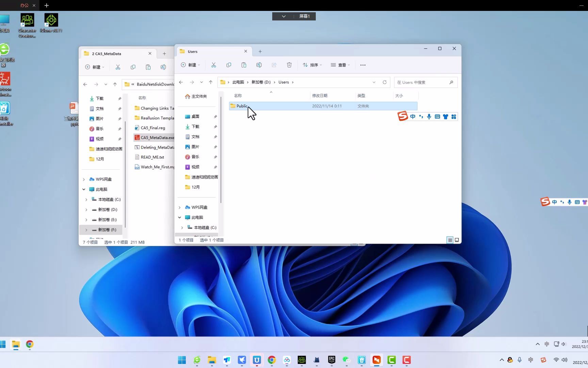This screenshot has height=368, width=588.
Task: Expand 本地磁盘 (C:) in Users navigation pane
Action: (182, 227)
